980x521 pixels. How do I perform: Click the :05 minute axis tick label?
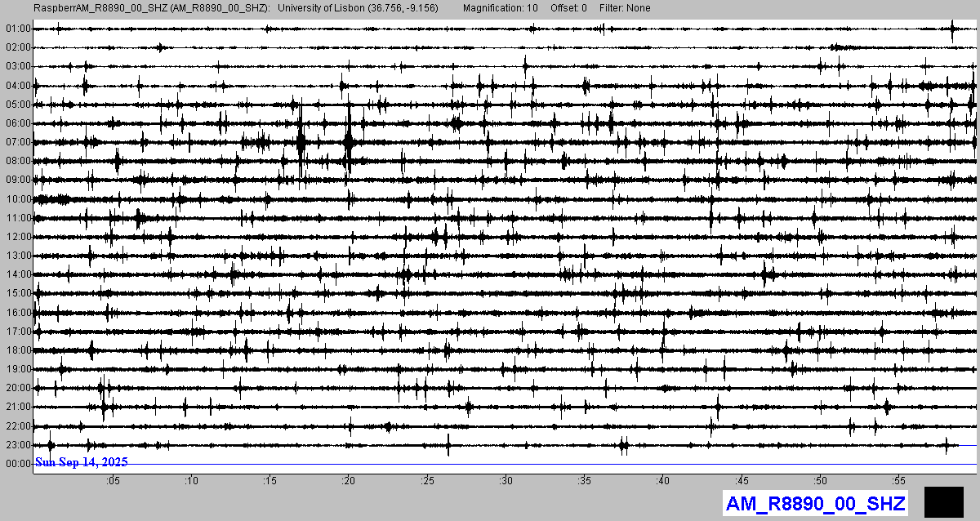click(x=113, y=481)
